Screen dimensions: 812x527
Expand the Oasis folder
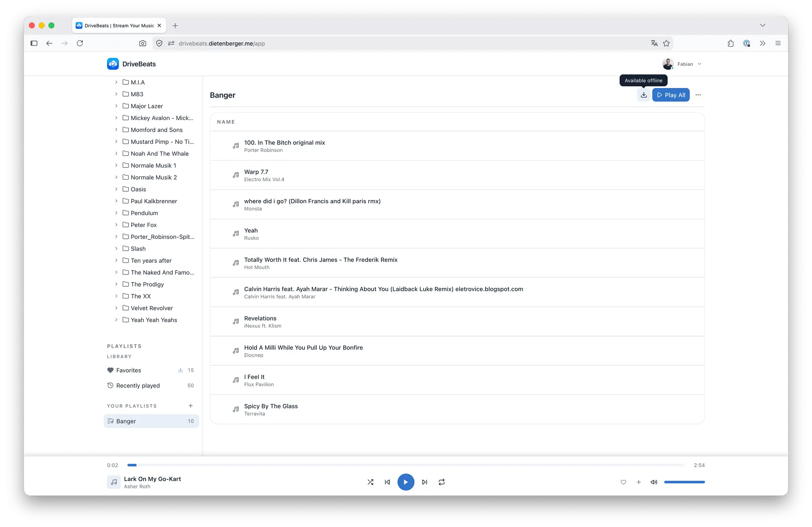pyautogui.click(x=116, y=189)
